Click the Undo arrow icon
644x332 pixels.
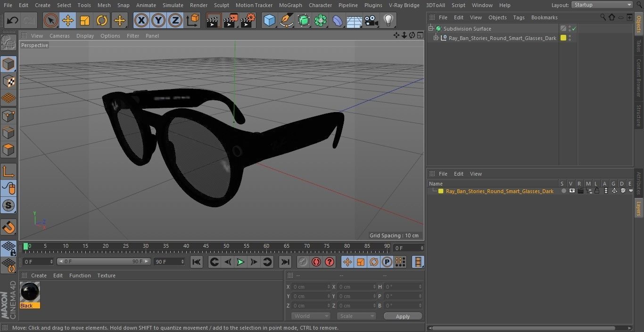(12, 21)
